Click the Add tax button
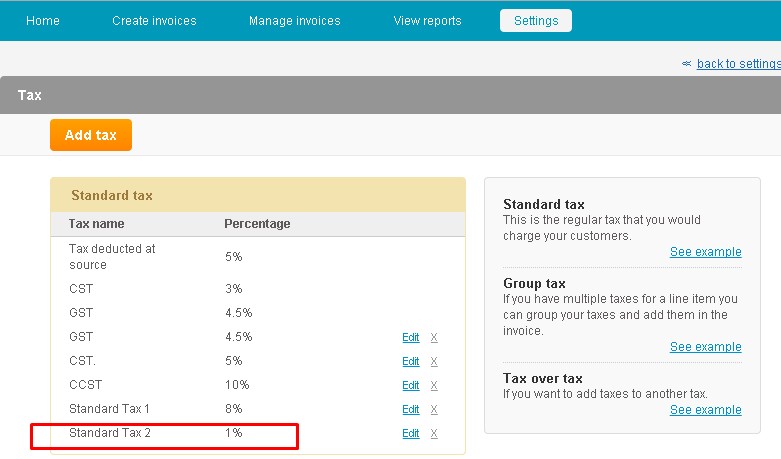This screenshot has width=781, height=459. [91, 135]
